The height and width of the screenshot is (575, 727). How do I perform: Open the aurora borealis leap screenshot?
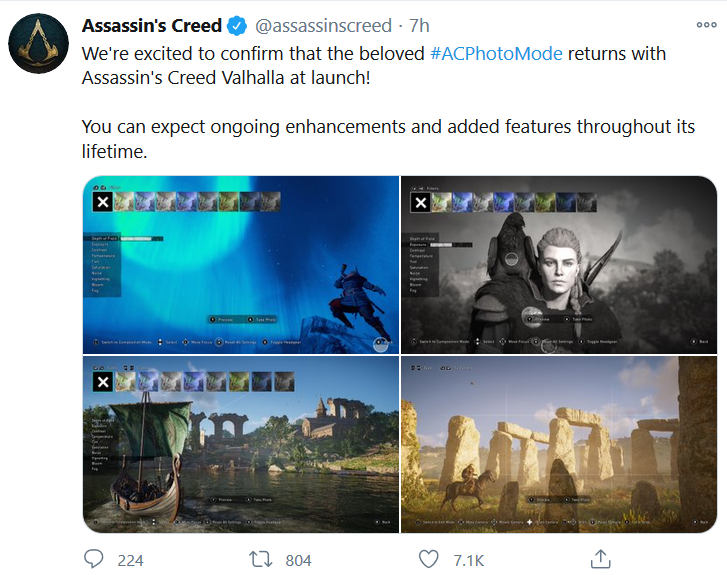point(241,265)
